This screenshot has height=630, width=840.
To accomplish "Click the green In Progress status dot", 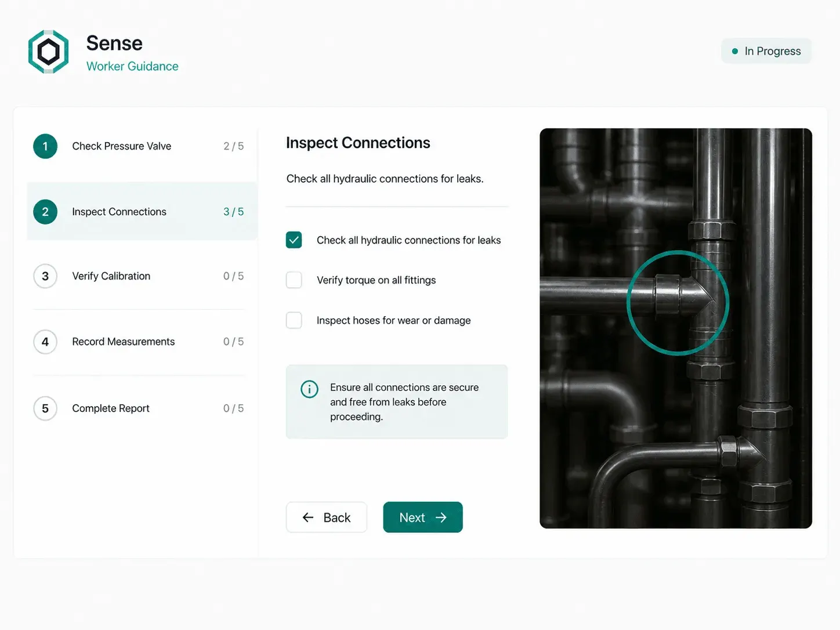I will (x=735, y=51).
